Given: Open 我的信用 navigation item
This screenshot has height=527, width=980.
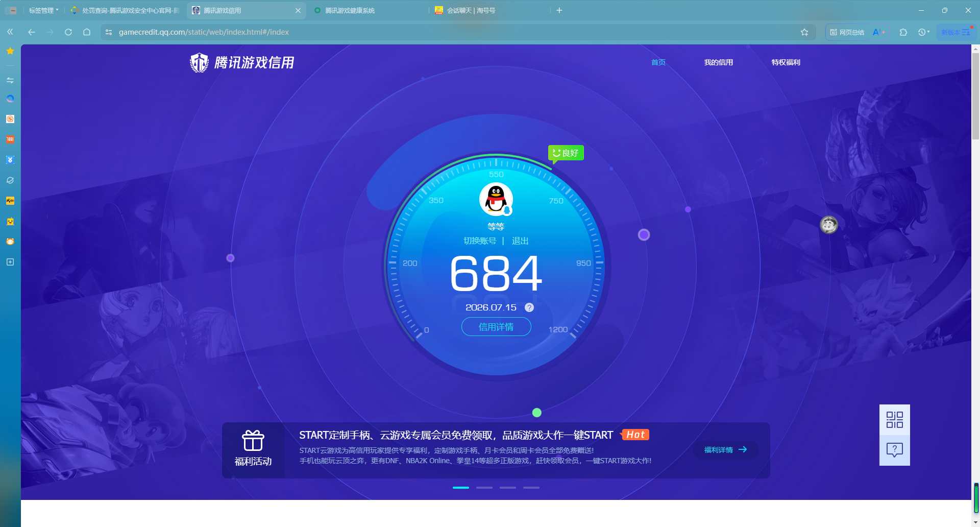Looking at the screenshot, I should pyautogui.click(x=719, y=62).
